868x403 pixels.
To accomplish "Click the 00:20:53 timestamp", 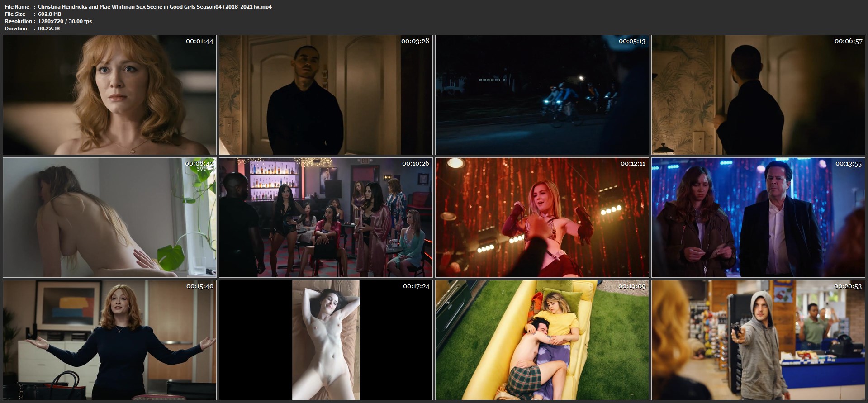I will tap(848, 286).
